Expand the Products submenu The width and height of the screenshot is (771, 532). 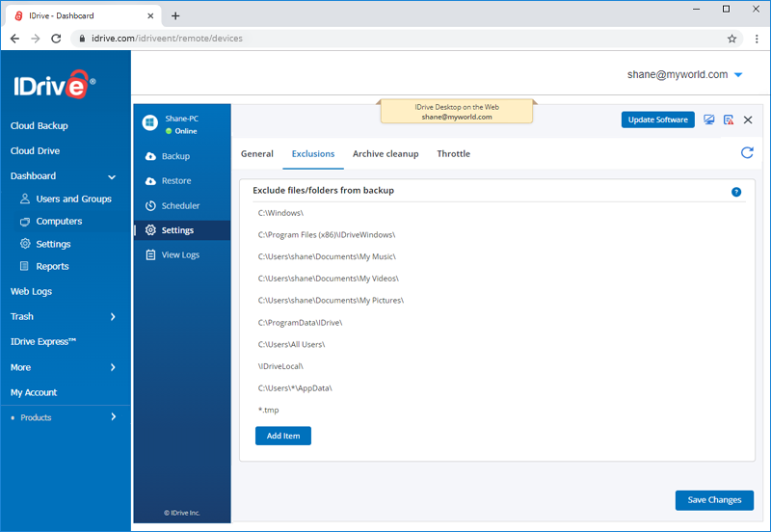coord(113,417)
